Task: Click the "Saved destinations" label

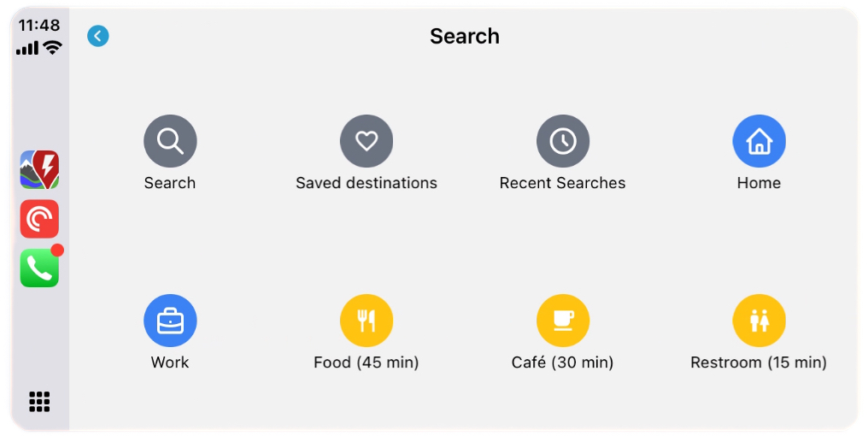Action: (367, 183)
